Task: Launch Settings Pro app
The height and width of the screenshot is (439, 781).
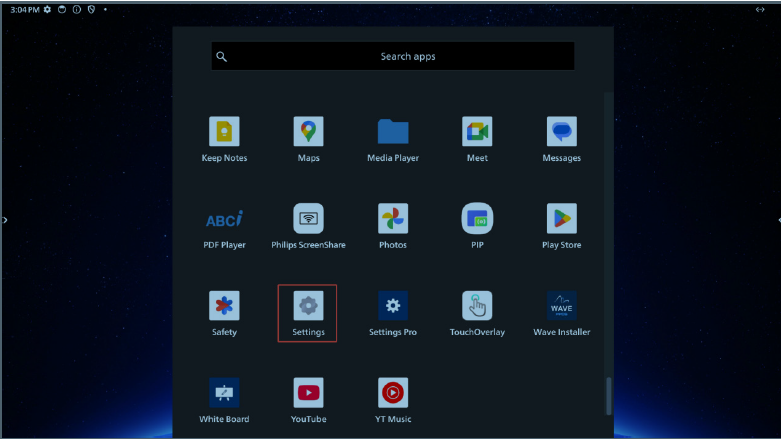Action: (x=393, y=306)
